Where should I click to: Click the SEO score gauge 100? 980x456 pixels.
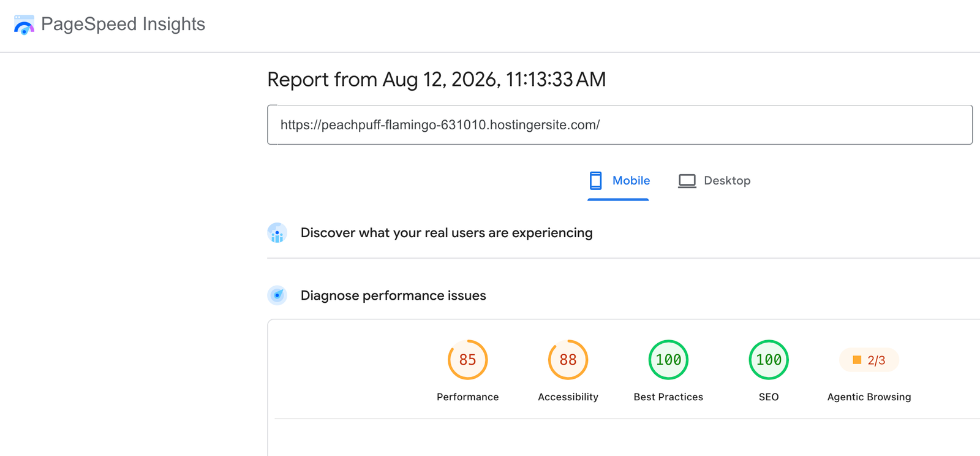tap(769, 360)
